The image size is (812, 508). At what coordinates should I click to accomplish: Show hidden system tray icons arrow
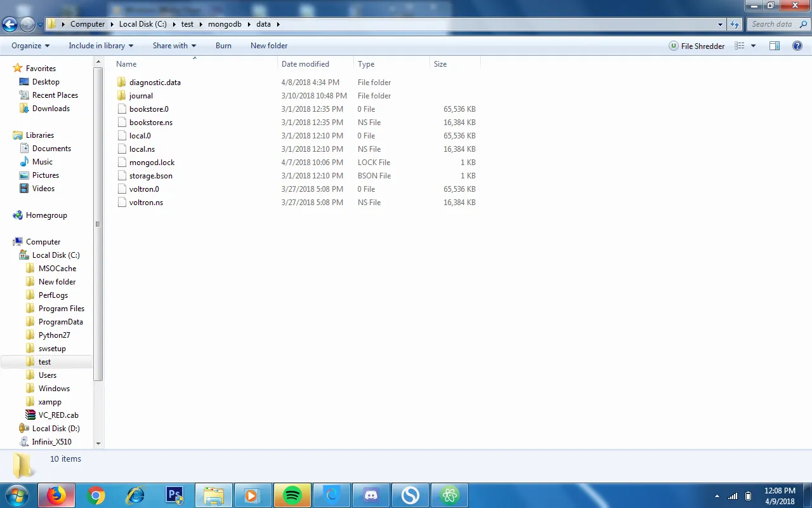click(717, 496)
